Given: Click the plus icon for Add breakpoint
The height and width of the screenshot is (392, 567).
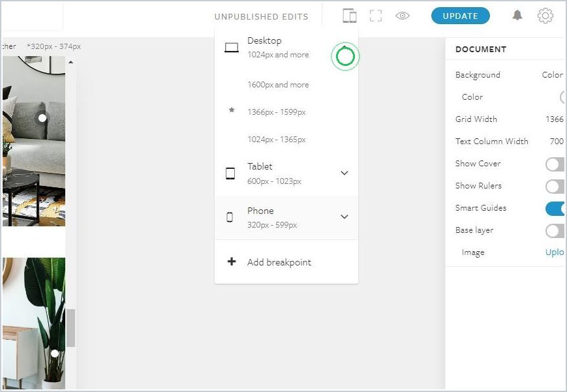Looking at the screenshot, I should point(232,262).
